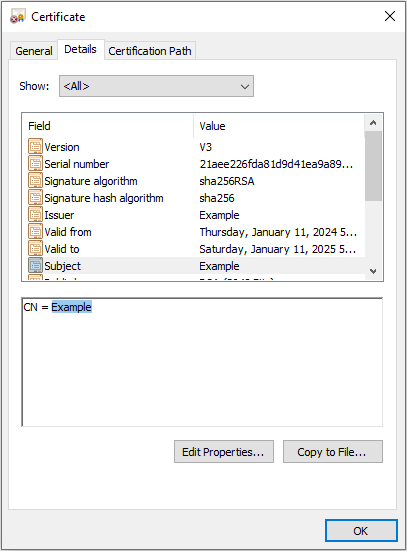The width and height of the screenshot is (407, 551).
Task: Sort by the Value column header
Action: [279, 126]
